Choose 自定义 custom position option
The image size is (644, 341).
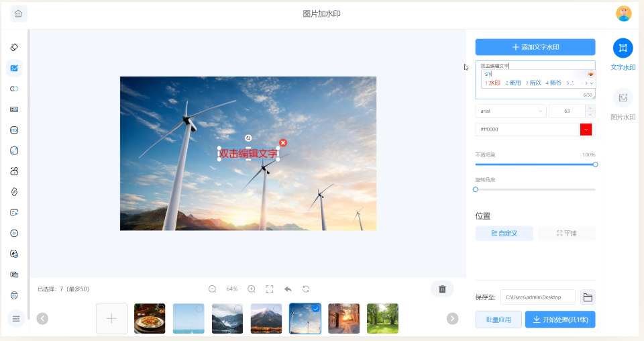[x=504, y=234]
